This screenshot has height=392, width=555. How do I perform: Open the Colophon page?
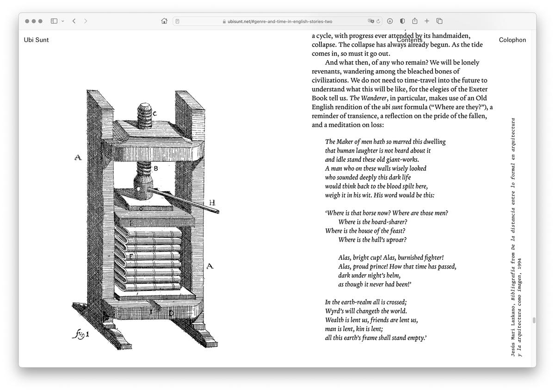pos(512,40)
